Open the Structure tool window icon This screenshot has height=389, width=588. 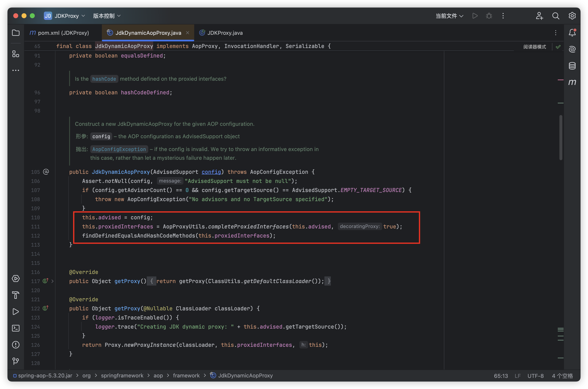click(x=16, y=54)
